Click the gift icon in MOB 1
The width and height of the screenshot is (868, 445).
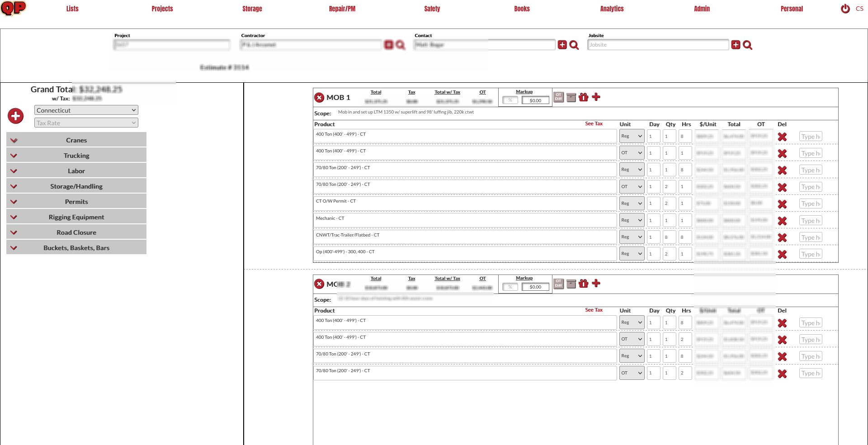(x=584, y=97)
